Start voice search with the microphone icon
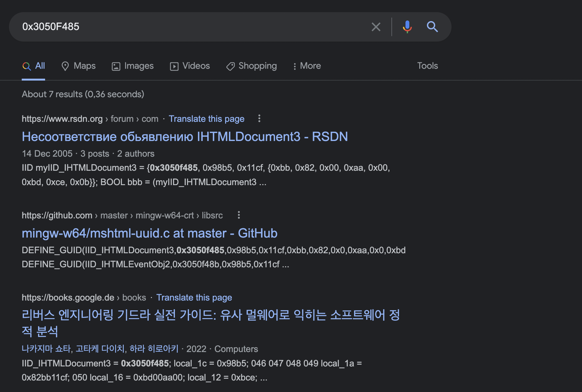 (407, 27)
